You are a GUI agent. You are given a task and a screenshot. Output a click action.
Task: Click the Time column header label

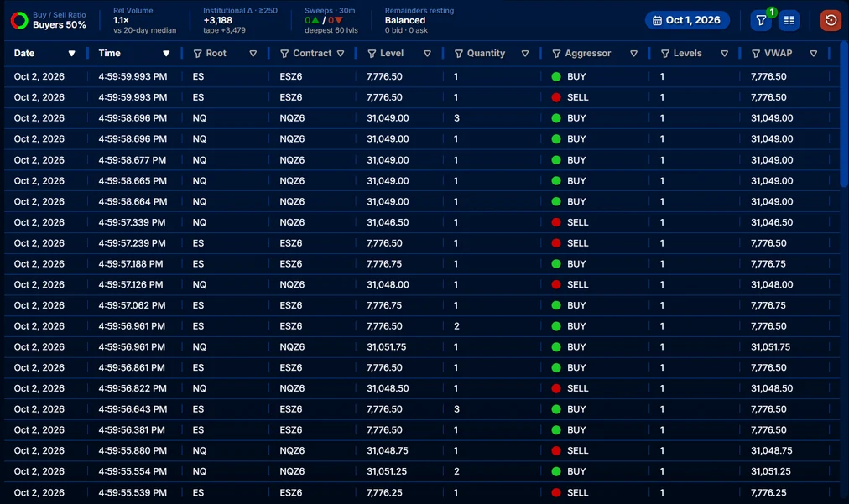coord(109,53)
